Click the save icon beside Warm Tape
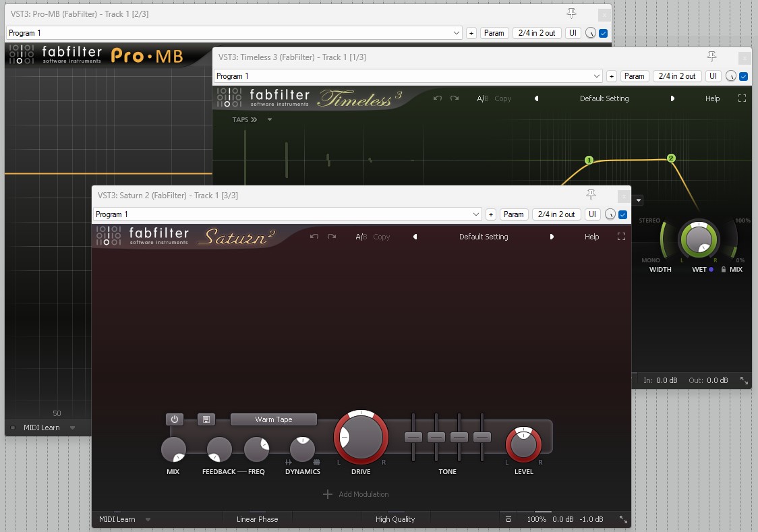 coord(206,419)
